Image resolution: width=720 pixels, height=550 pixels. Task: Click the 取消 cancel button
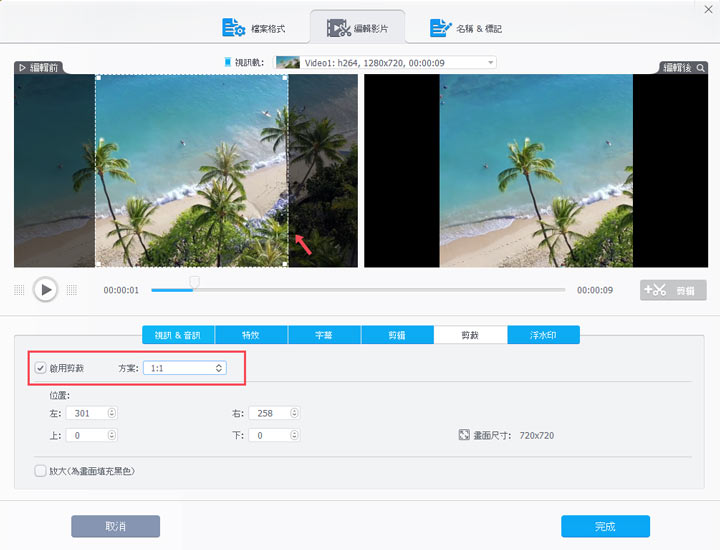pyautogui.click(x=115, y=526)
